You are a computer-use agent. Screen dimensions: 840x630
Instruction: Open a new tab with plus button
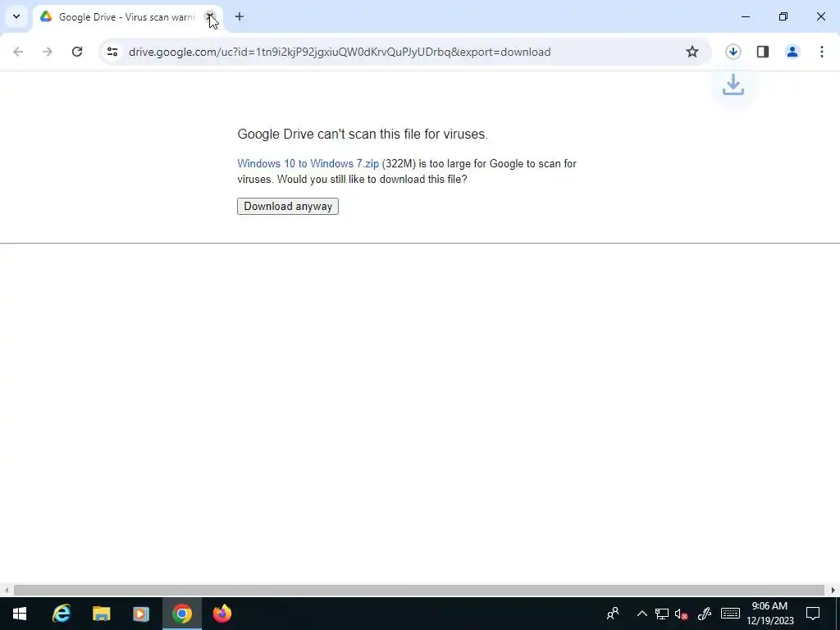[240, 16]
